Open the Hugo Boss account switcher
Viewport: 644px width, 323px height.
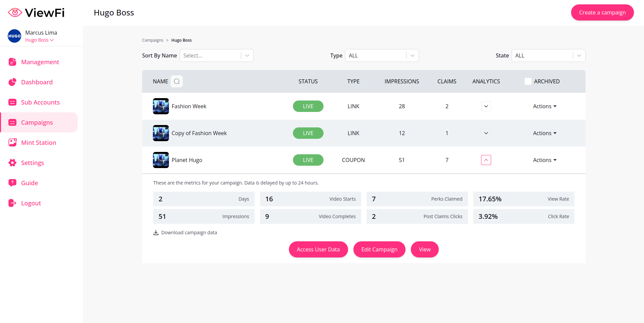pyautogui.click(x=39, y=40)
